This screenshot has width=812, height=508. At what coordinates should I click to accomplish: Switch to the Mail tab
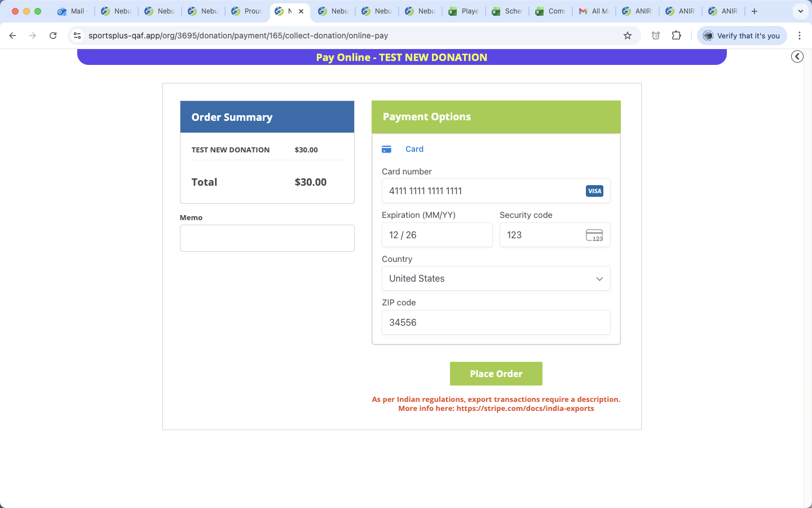coord(72,11)
